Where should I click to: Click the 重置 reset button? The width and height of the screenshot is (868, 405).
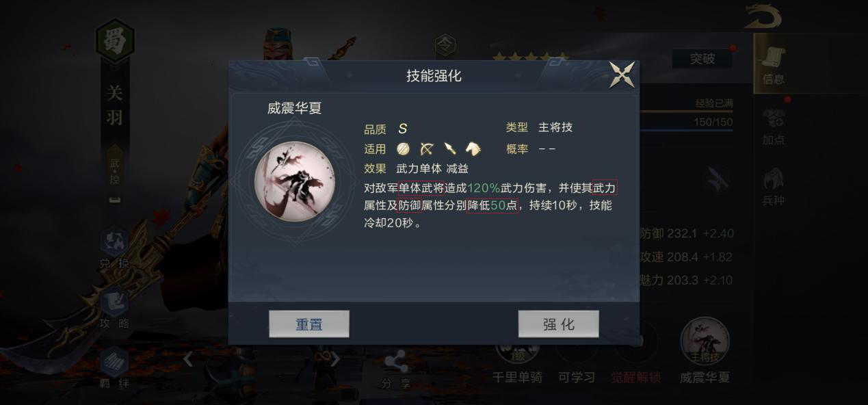coord(309,324)
